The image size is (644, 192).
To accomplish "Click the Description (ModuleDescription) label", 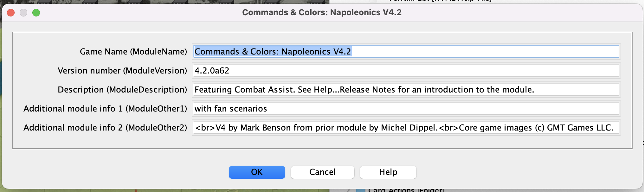I will (x=122, y=90).
